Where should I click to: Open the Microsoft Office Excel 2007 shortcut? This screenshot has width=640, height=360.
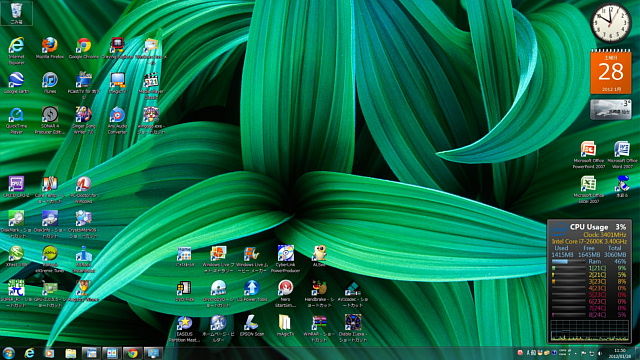point(588,189)
